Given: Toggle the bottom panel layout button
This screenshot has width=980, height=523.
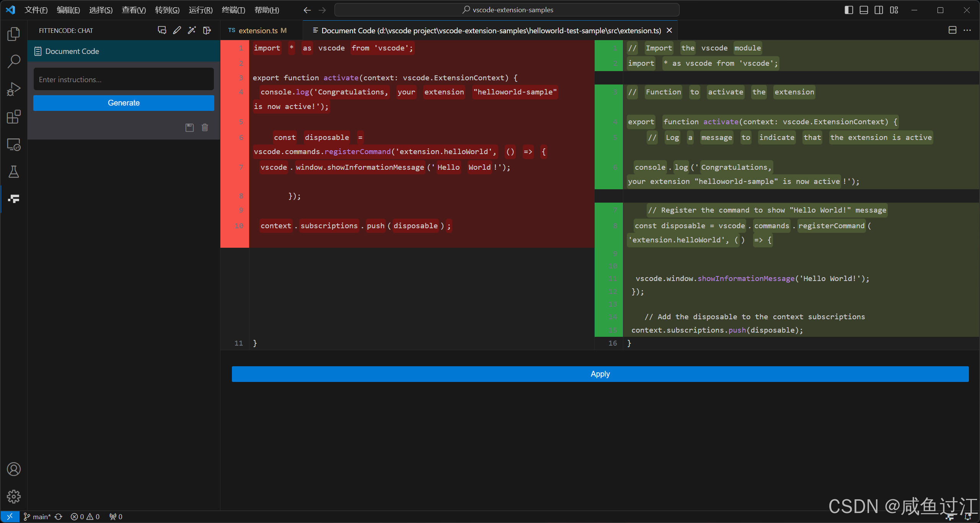Looking at the screenshot, I should click(x=864, y=10).
